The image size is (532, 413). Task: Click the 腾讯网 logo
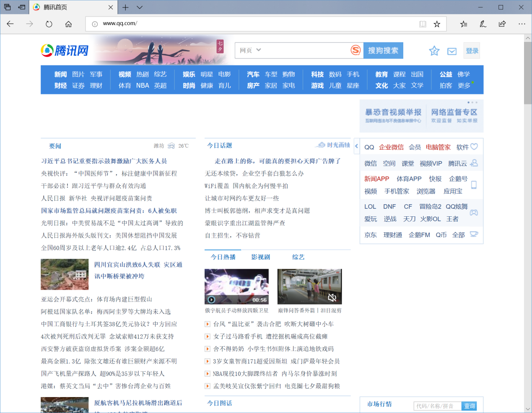65,51
